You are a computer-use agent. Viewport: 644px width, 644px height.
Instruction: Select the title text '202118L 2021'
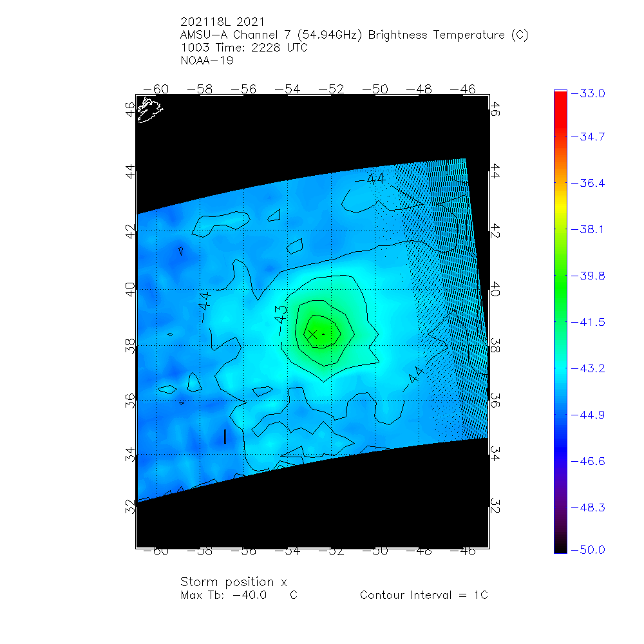pyautogui.click(x=223, y=22)
